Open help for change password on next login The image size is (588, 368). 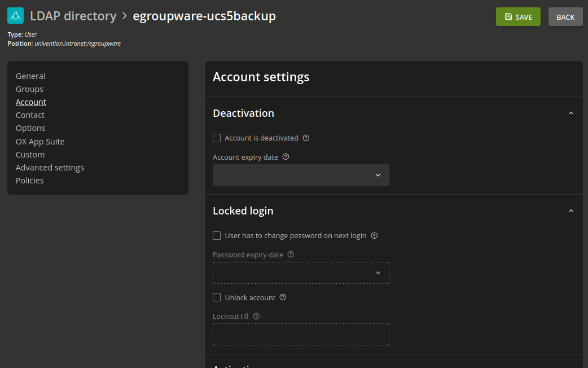click(x=374, y=235)
